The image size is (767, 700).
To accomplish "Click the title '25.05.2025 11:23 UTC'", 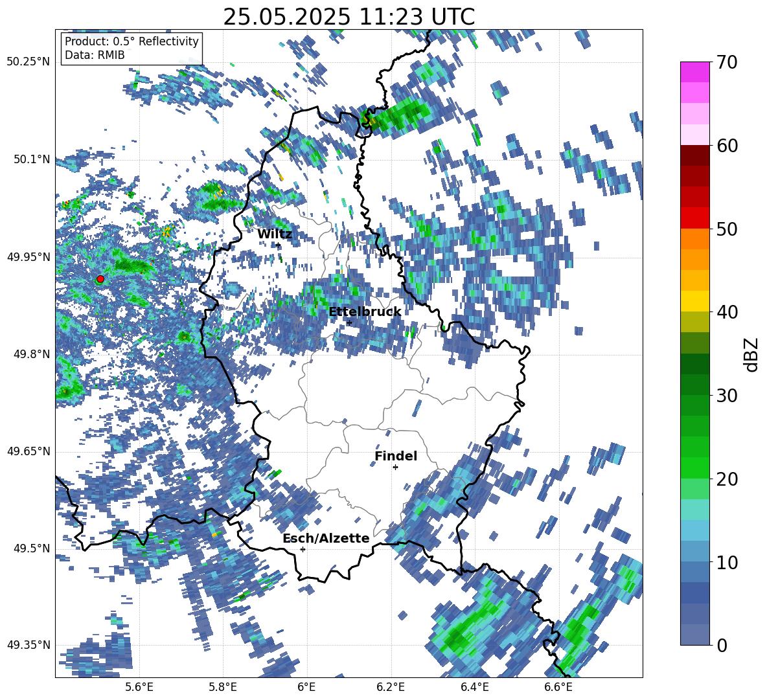I will tap(349, 17).
